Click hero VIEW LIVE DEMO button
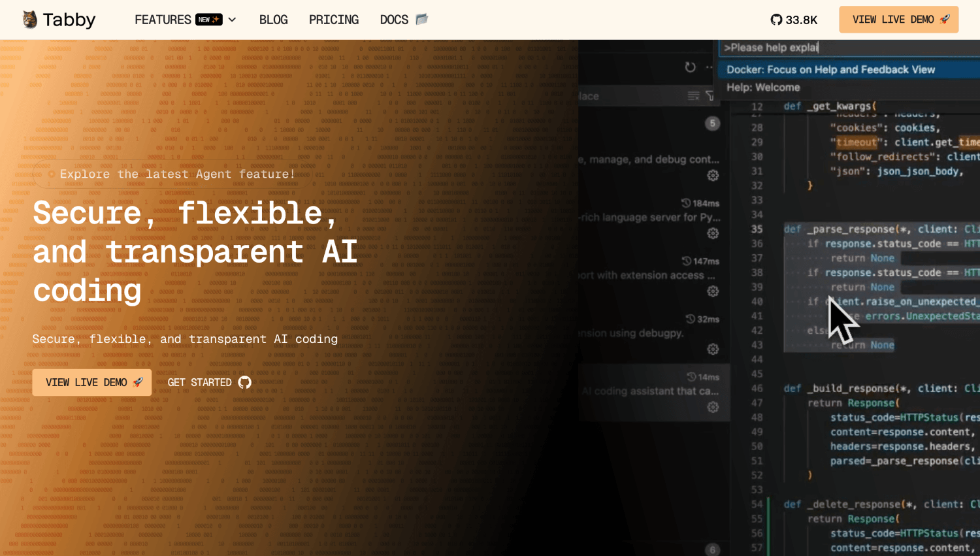 [92, 382]
